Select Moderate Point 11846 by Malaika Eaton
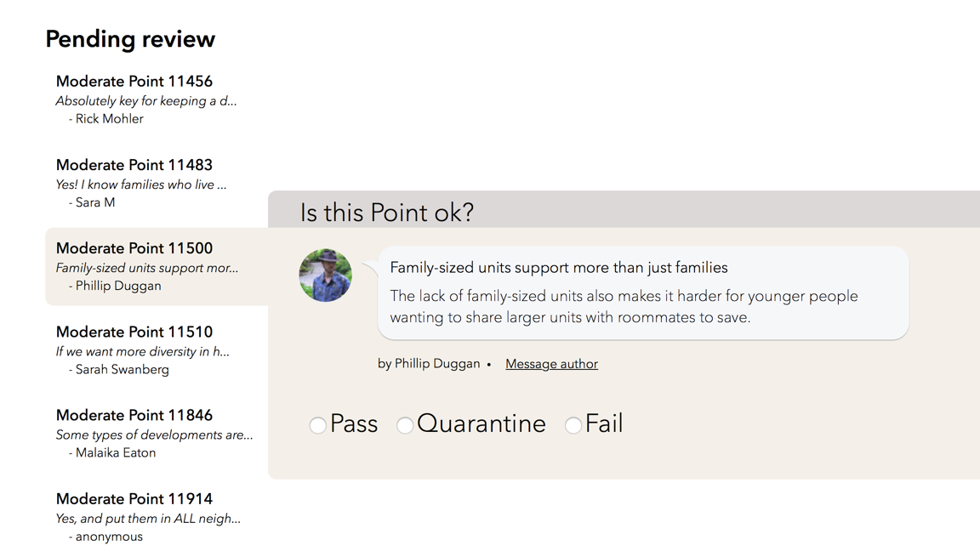Screen dimensions: 980x551 click(134, 415)
